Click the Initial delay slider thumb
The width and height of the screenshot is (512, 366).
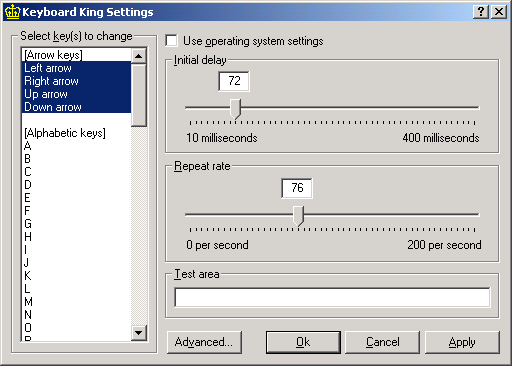point(236,109)
